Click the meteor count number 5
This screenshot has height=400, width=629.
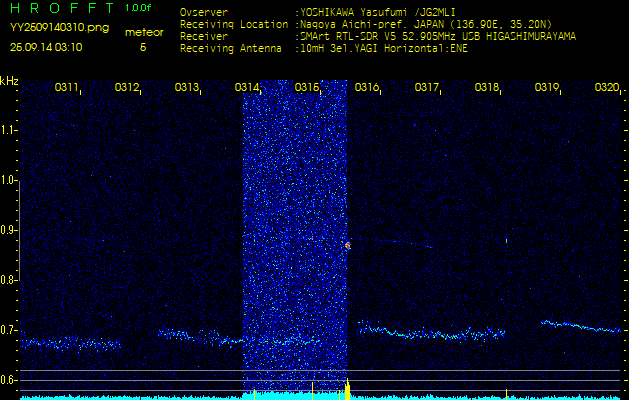pos(143,47)
